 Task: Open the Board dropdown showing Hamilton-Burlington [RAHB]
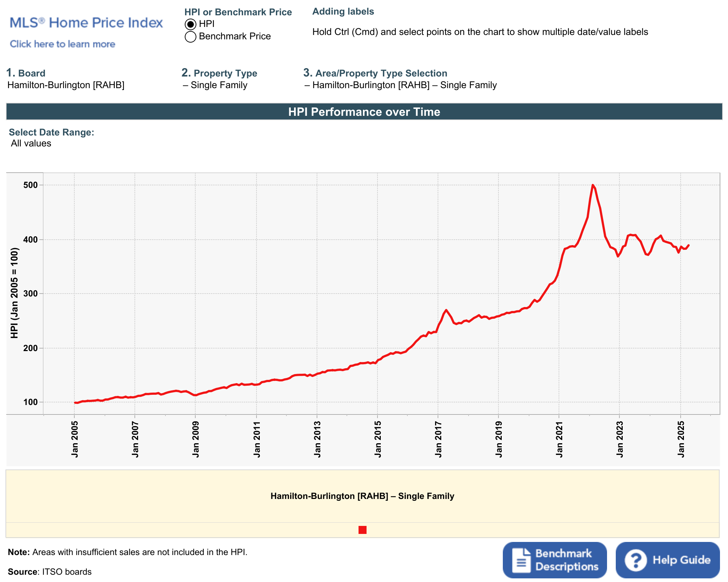pos(66,85)
